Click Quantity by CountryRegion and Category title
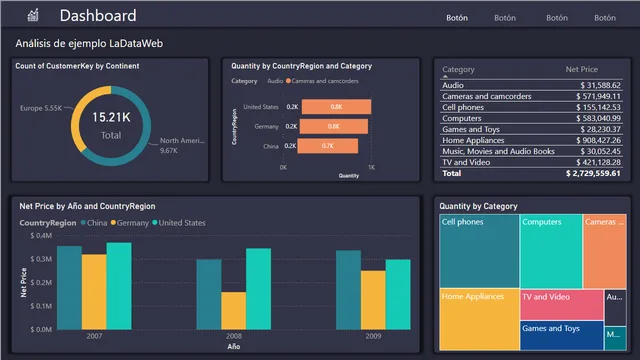Viewport: 640px width, 360px height. [302, 66]
